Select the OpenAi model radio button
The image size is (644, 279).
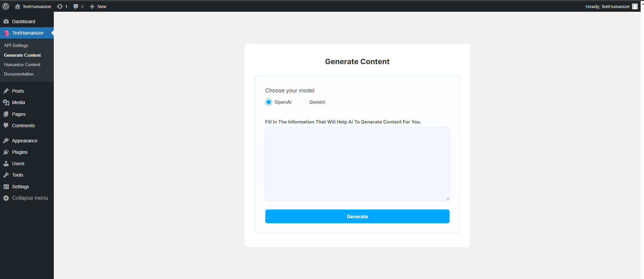(268, 102)
